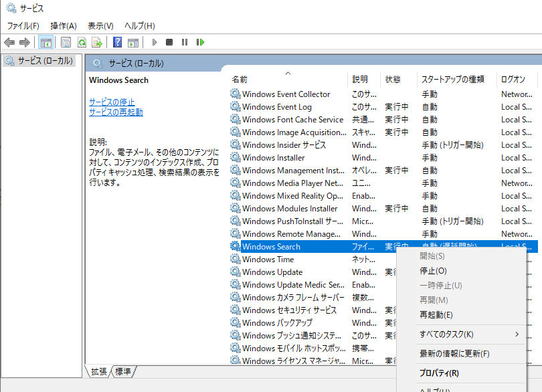This screenshot has height=392, width=542.
Task: Go forward with the right arrow icon
Action: pyautogui.click(x=25, y=43)
